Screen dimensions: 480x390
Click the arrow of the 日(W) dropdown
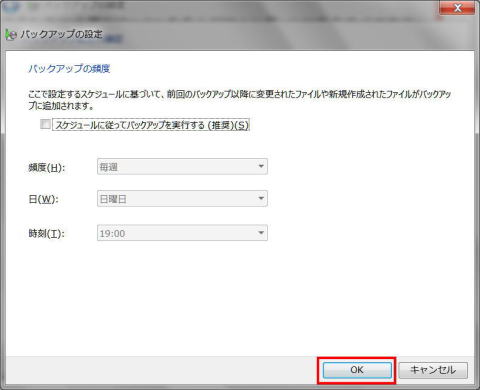coord(261,199)
